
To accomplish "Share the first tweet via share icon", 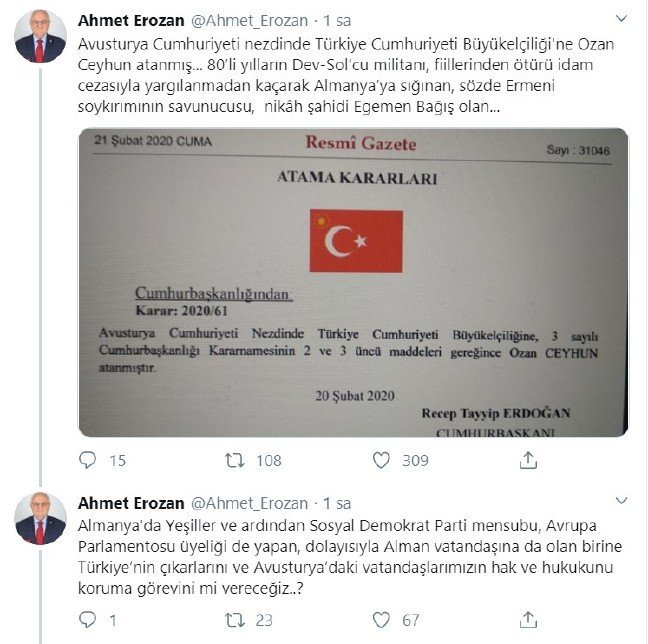I will click(528, 460).
